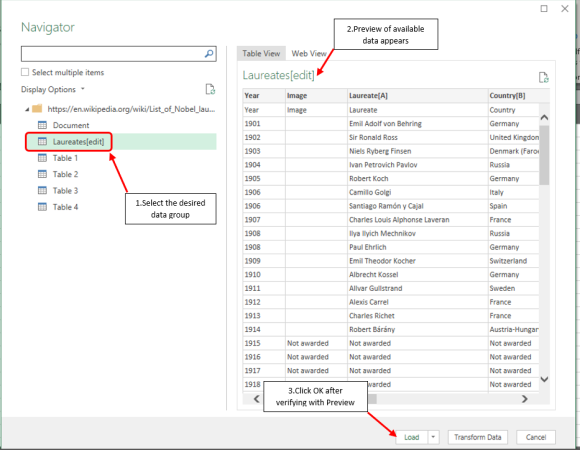Screen dimensions: 580x450
Task: Enable Select multiple items checkbox
Action: tap(25, 72)
